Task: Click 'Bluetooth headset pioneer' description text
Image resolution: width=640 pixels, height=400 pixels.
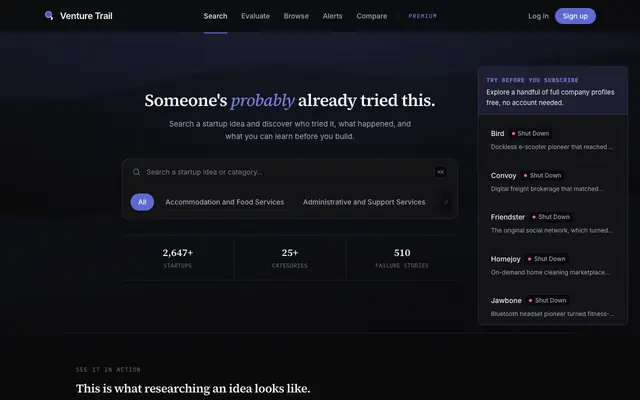Action: (552, 314)
